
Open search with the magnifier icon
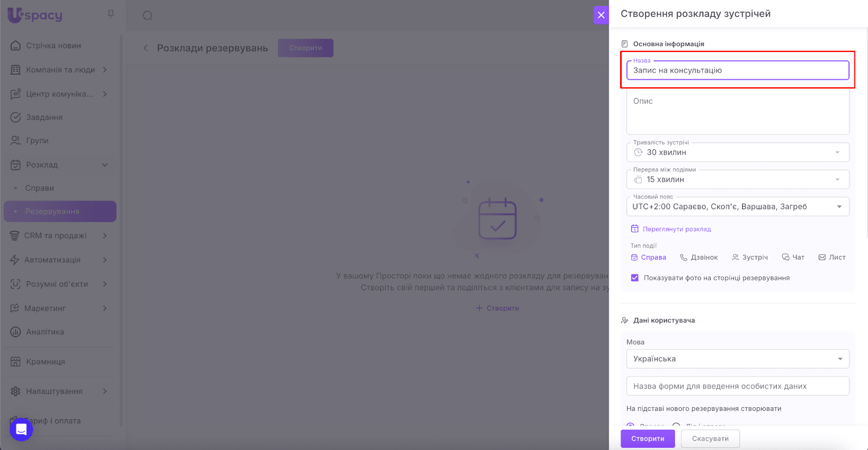(148, 16)
